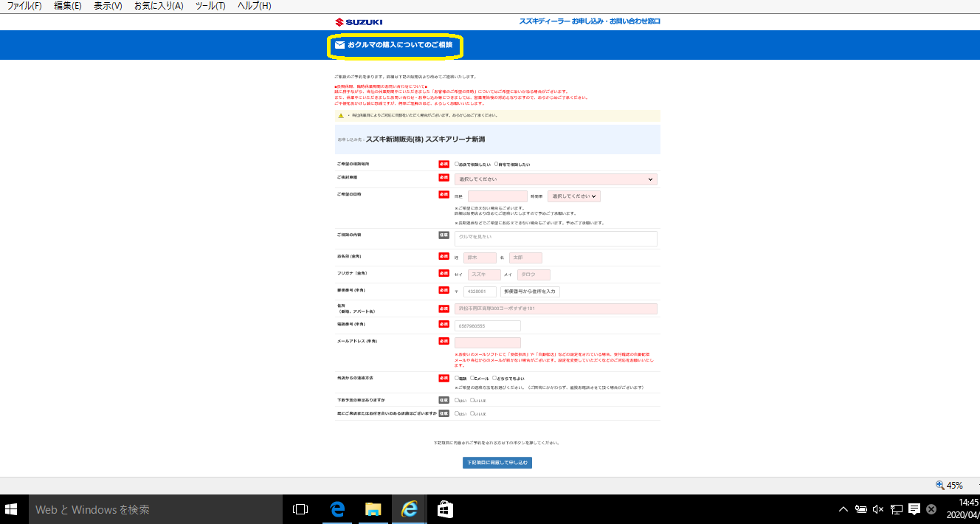The height and width of the screenshot is (524, 980).
Task: Click the gray X tray icon
Action: click(931, 509)
